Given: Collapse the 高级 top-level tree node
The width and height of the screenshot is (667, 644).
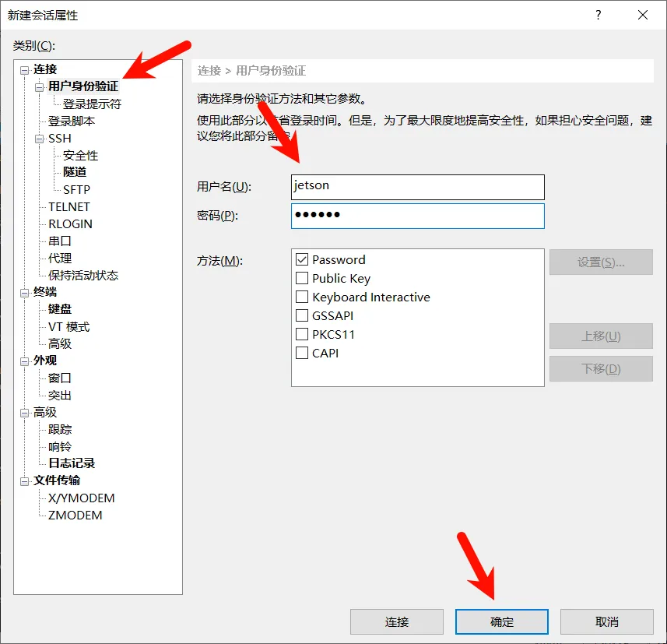Looking at the screenshot, I should (x=25, y=413).
